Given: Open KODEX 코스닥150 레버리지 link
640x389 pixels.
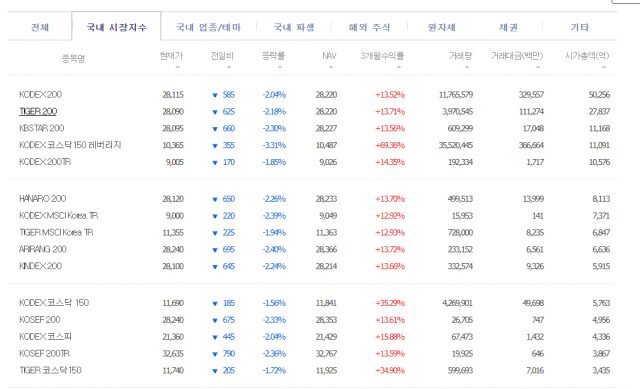Looking at the screenshot, I should coord(70,145).
